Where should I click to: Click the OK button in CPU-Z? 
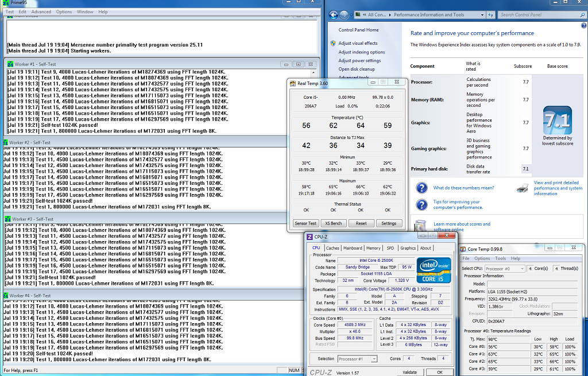(x=439, y=372)
